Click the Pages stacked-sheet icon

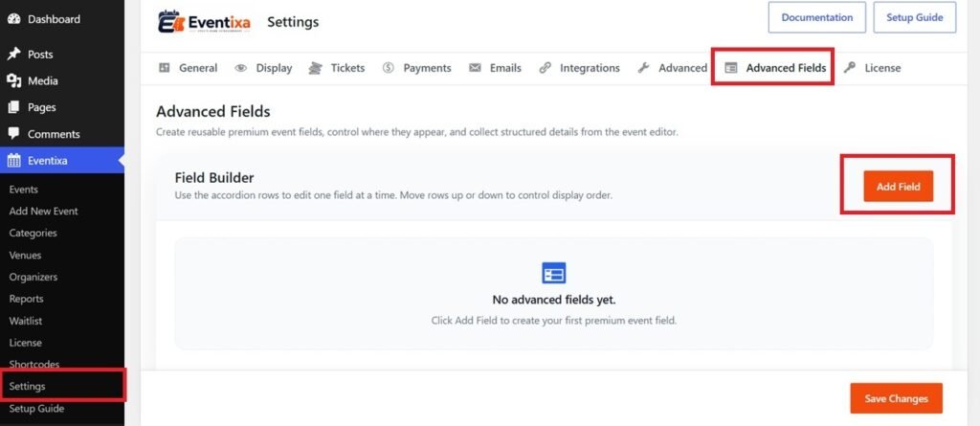coord(13,107)
